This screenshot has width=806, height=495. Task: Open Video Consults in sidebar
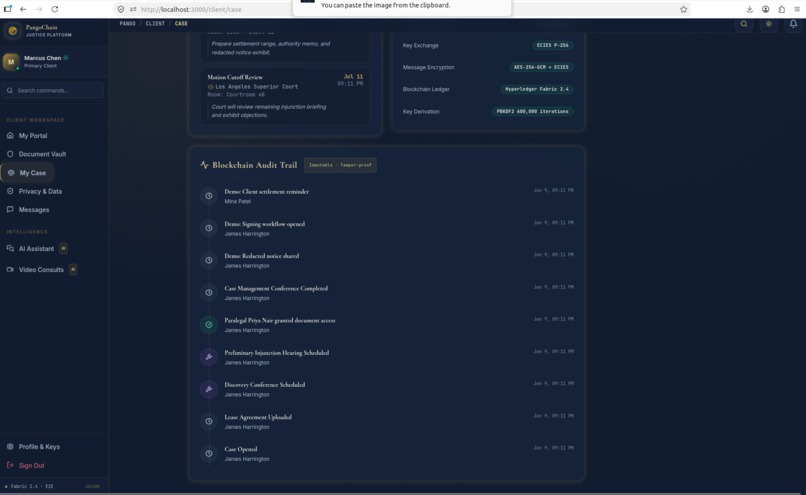pyautogui.click(x=42, y=270)
